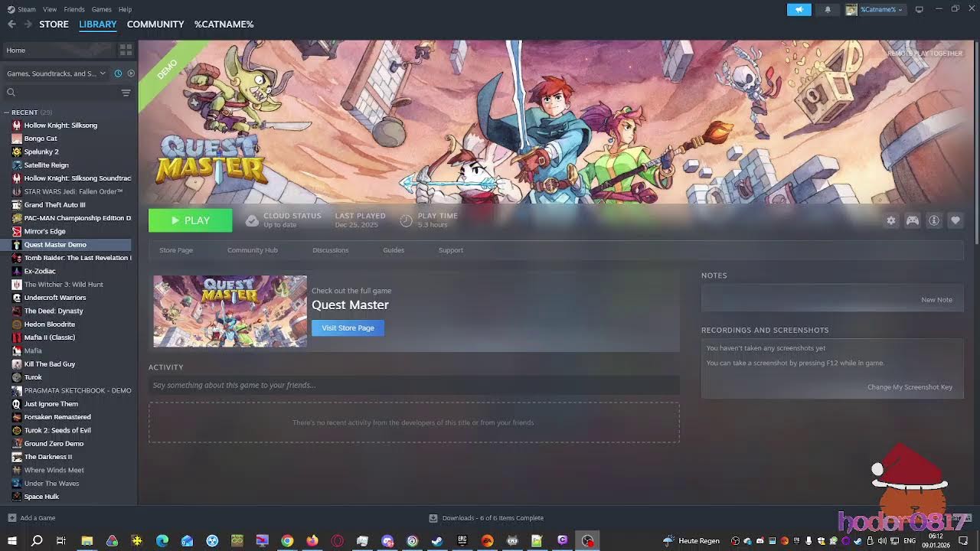Screen dimensions: 980x551
Task: Open the Store Page link
Action: [x=176, y=250]
